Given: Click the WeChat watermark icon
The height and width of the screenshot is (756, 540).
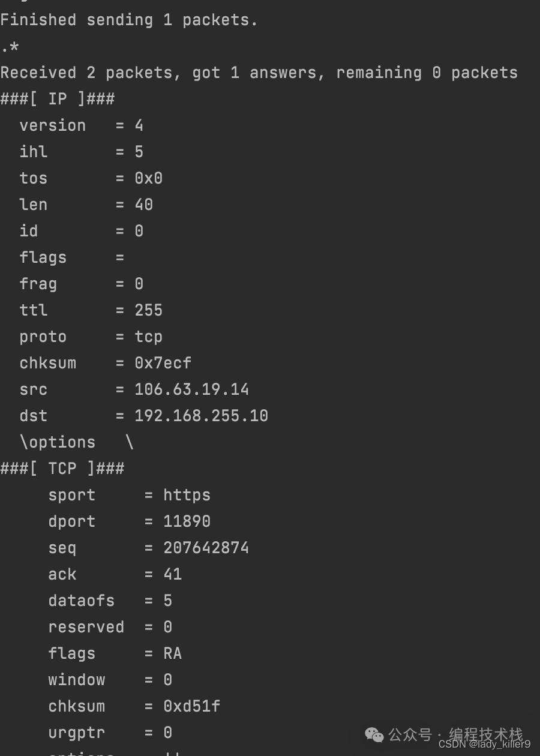Looking at the screenshot, I should 374,734.
